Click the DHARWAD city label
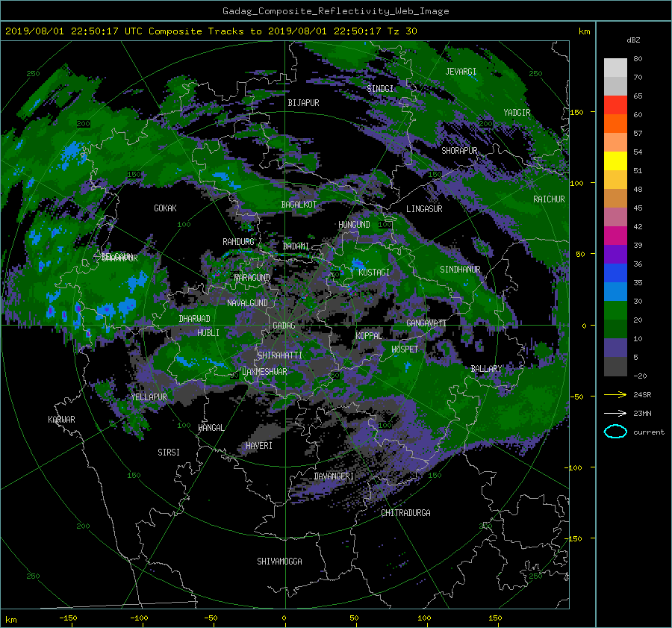672x628 pixels. [195, 319]
